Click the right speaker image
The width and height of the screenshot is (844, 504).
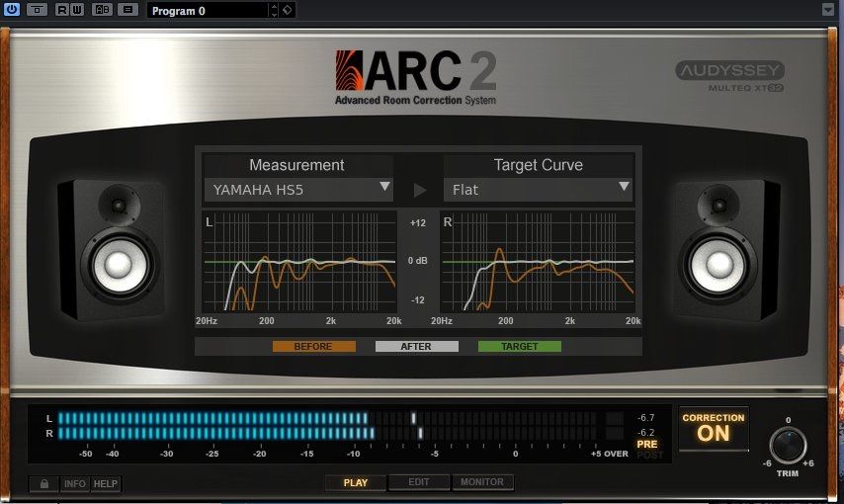pyautogui.click(x=724, y=250)
